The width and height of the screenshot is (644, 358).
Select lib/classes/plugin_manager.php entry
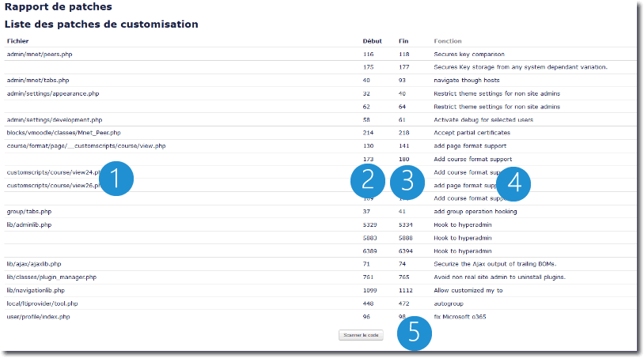(x=51, y=277)
